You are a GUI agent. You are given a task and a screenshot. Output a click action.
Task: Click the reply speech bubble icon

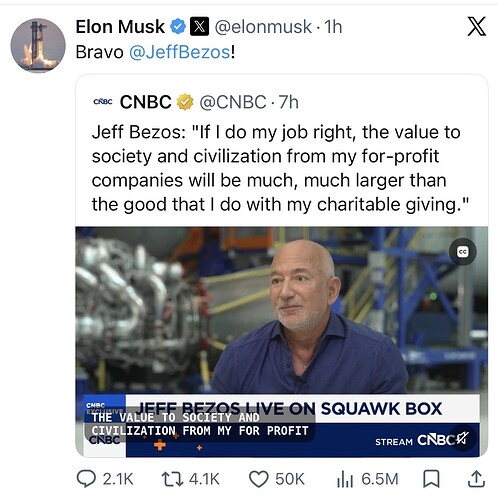pyautogui.click(x=86, y=479)
